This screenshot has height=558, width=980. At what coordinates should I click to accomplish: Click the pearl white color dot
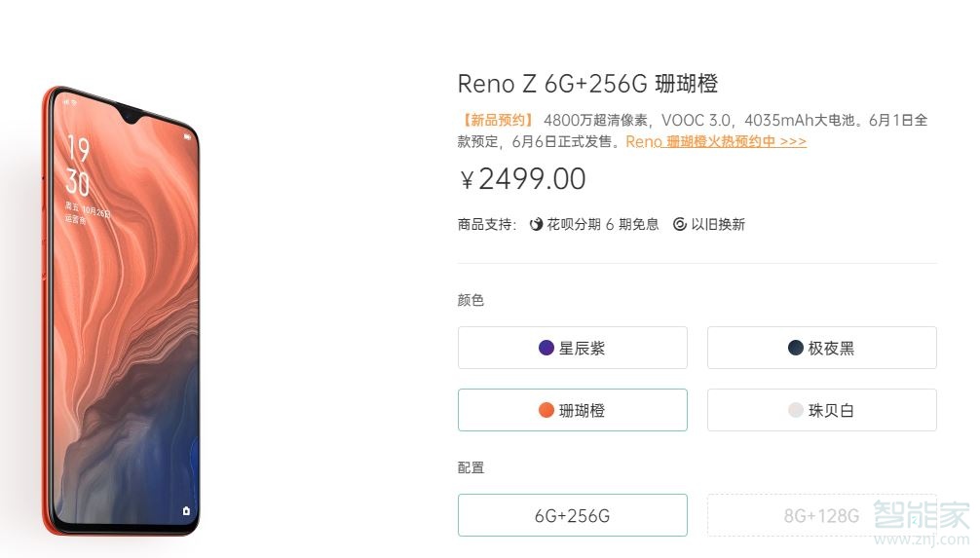tap(796, 410)
